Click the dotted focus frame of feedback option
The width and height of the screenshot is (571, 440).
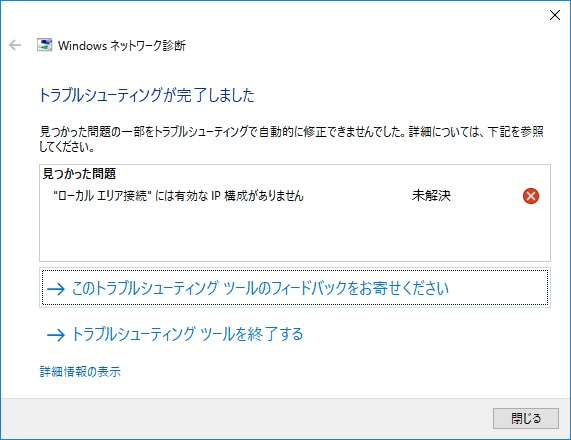[x=295, y=287]
